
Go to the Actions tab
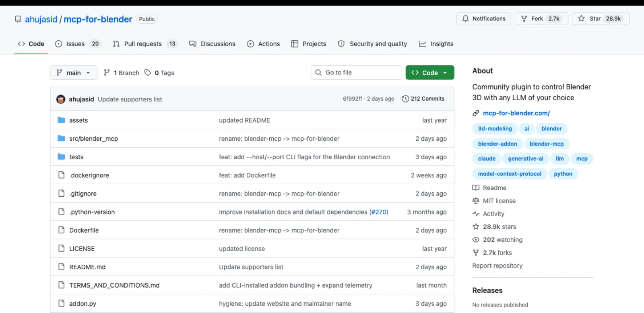click(x=263, y=44)
